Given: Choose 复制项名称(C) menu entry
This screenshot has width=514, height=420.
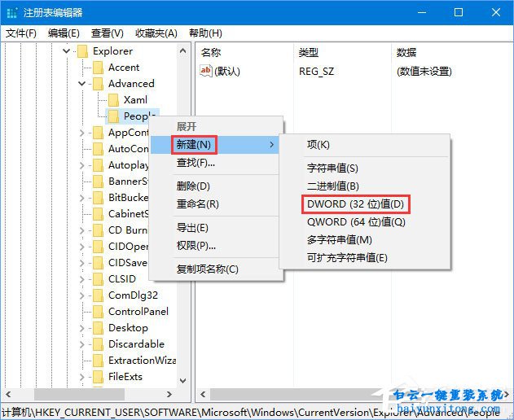Looking at the screenshot, I should pyautogui.click(x=208, y=269).
